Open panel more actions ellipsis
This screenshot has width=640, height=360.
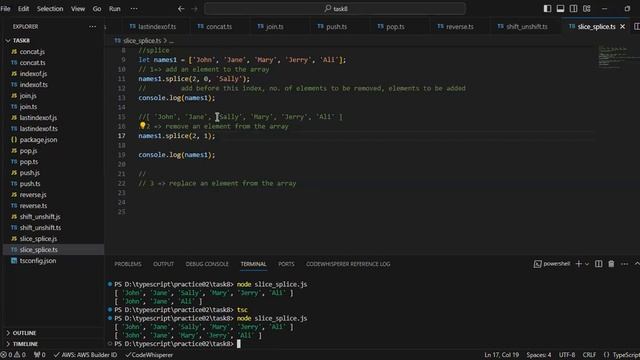click(x=624, y=264)
